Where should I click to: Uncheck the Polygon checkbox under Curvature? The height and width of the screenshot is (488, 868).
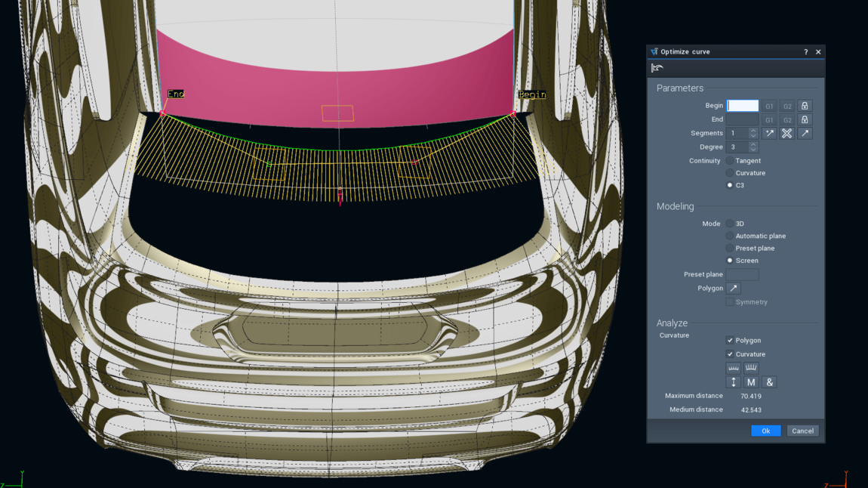[730, 341]
